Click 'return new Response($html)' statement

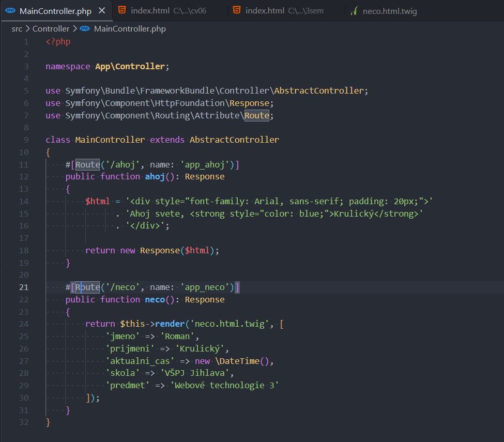click(152, 250)
